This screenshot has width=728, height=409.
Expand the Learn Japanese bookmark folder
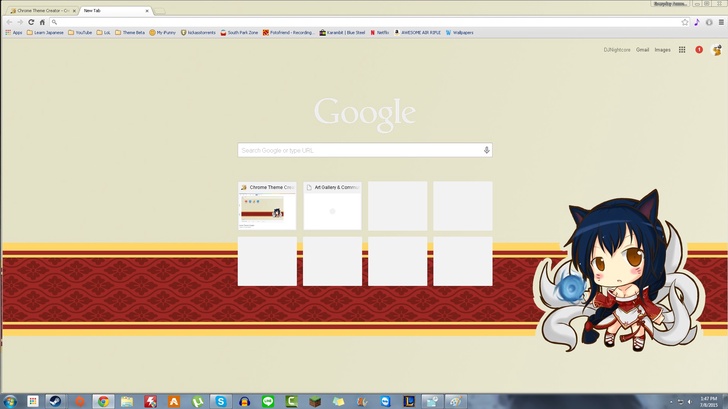[x=45, y=32]
